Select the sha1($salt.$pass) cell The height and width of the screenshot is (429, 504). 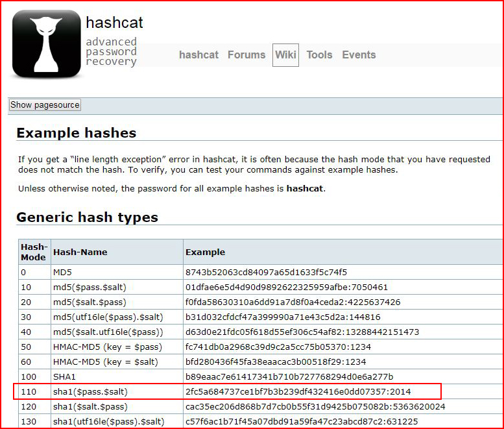[x=117, y=406]
